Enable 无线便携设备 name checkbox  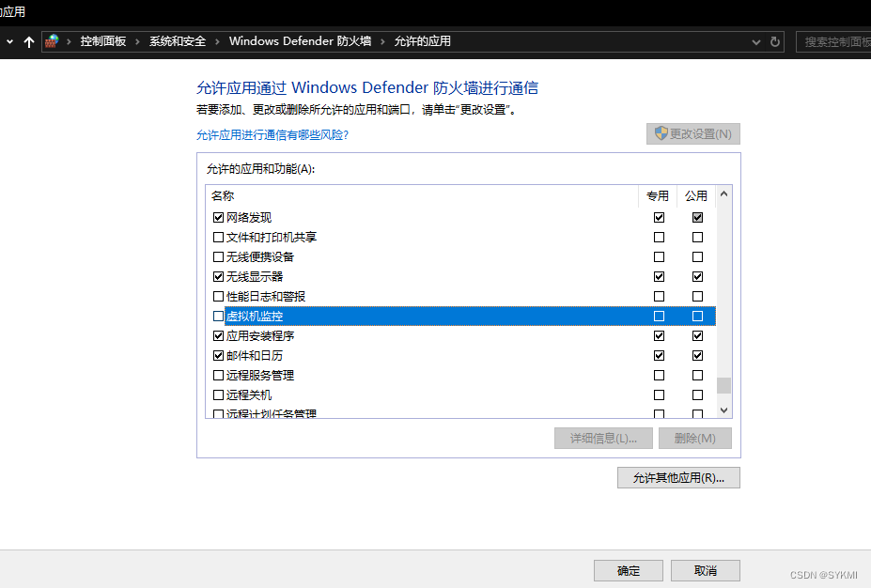tap(218, 257)
